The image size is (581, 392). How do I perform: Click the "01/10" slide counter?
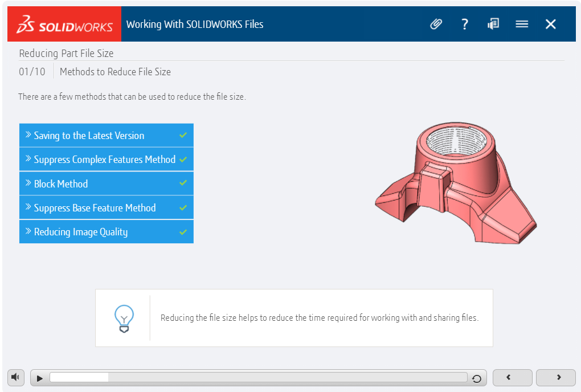32,72
